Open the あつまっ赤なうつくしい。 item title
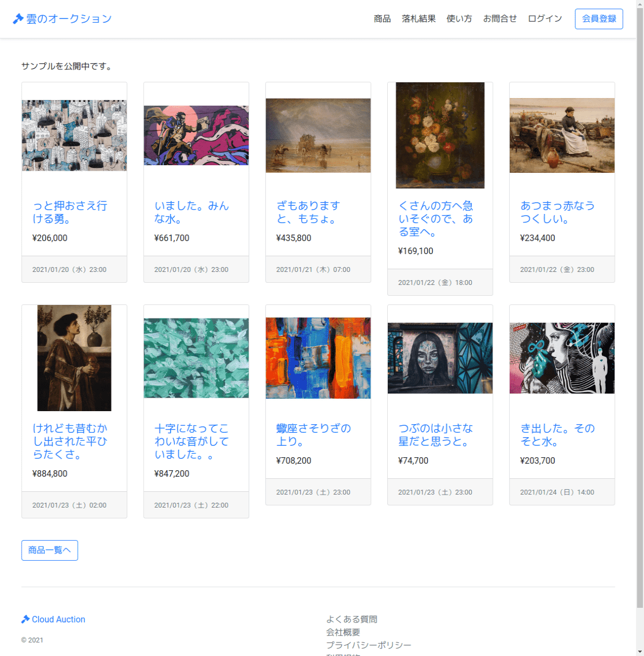644x656 pixels. pos(557,212)
